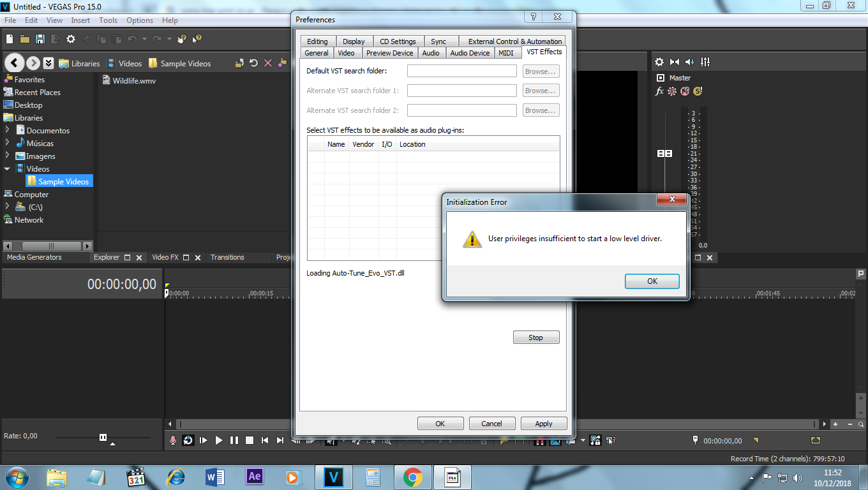Click the Master volume fader handle

point(664,154)
